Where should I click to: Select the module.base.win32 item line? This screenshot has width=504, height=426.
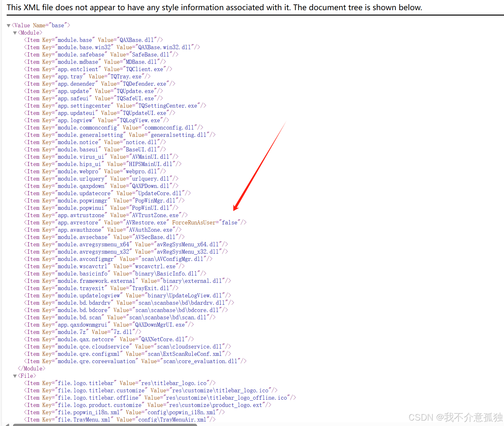coord(112,47)
